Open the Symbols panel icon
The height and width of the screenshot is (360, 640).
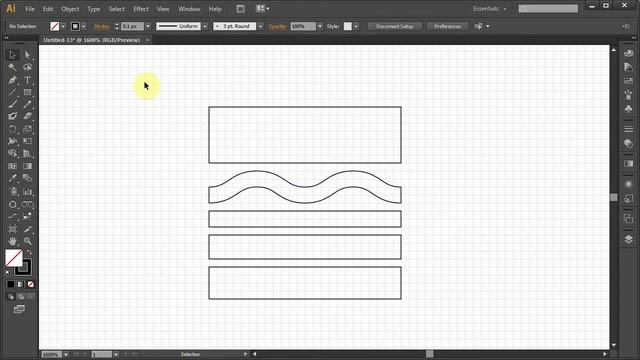click(629, 109)
